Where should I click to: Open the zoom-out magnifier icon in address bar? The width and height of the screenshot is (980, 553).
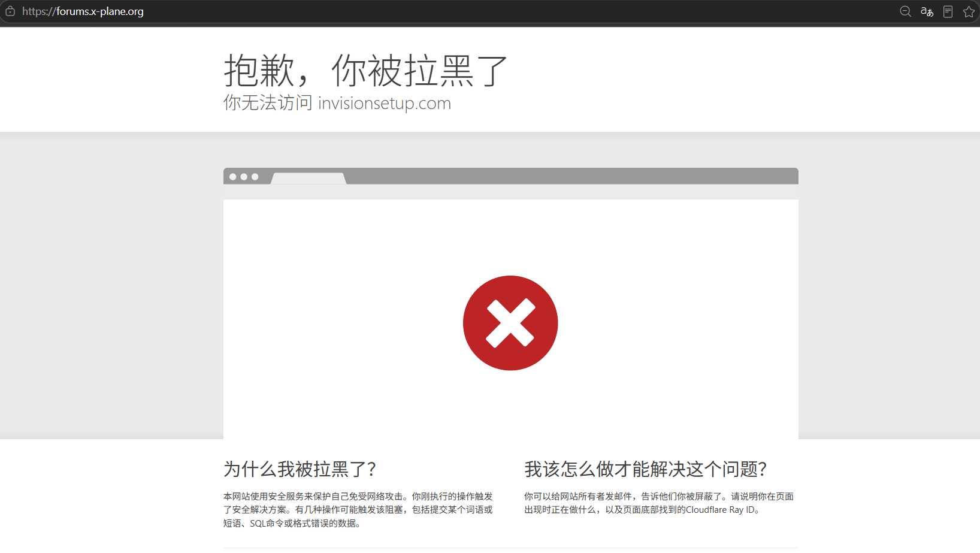[905, 11]
